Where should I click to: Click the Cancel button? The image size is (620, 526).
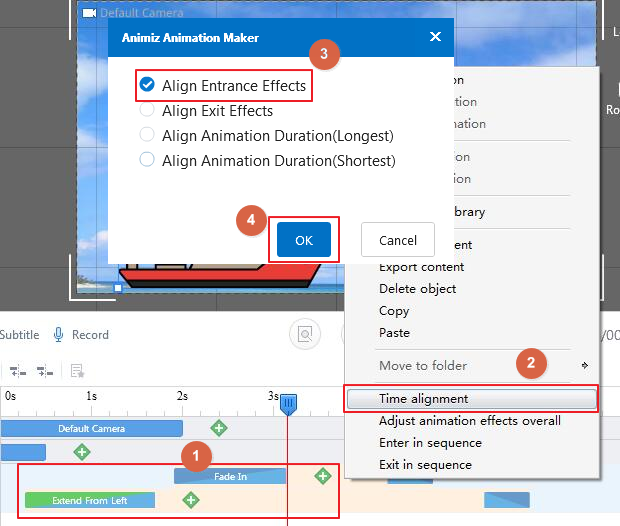(x=398, y=240)
